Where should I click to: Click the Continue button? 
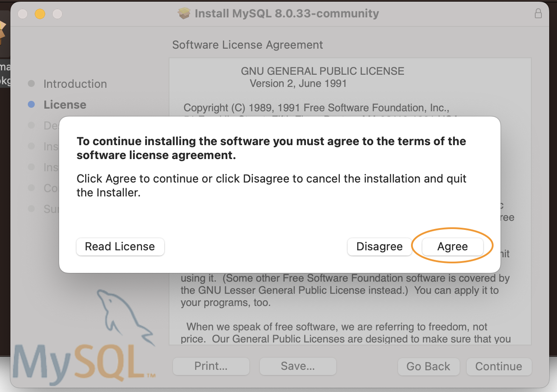tap(499, 366)
